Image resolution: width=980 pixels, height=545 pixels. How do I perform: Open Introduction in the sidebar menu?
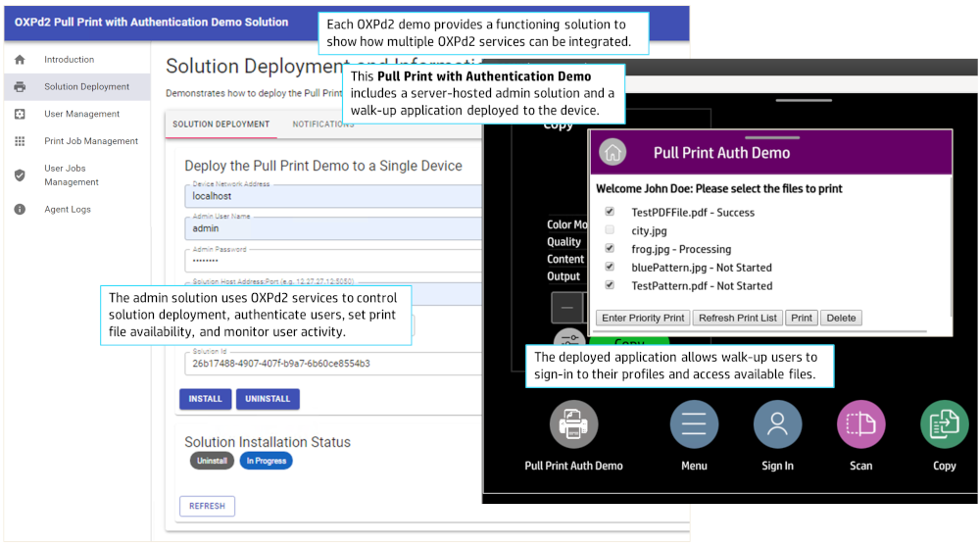point(70,60)
